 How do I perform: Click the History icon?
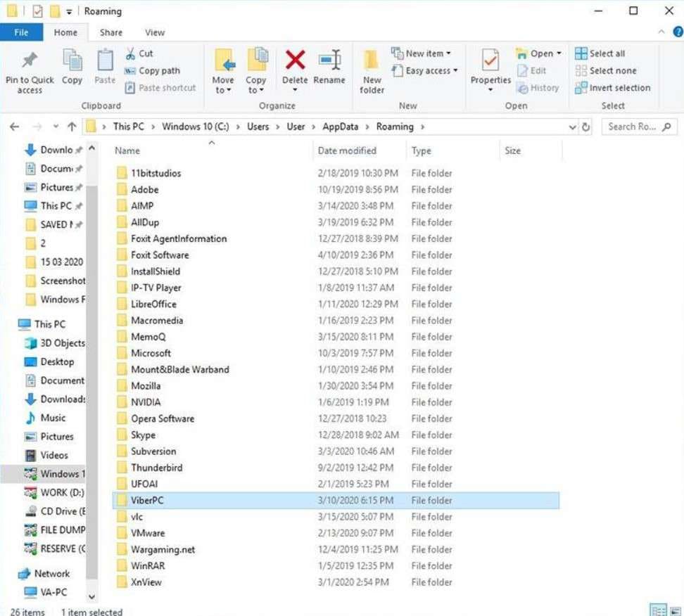(521, 88)
